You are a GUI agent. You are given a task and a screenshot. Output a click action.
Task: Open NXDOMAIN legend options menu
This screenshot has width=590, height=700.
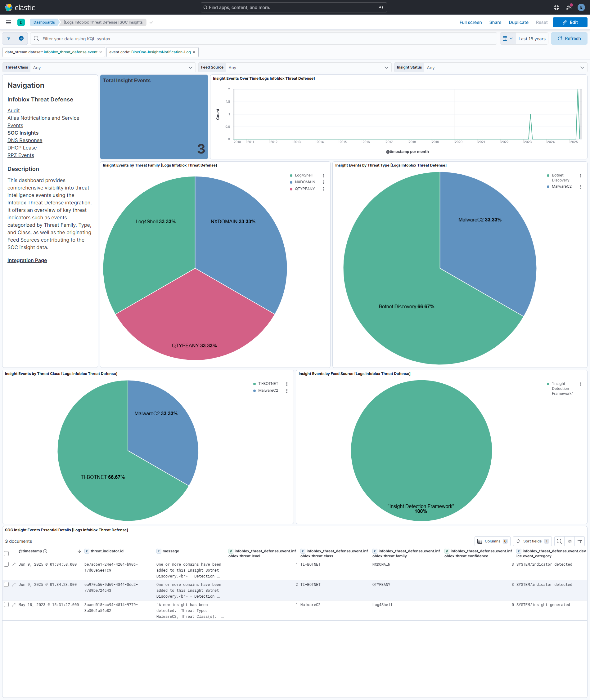323,182
